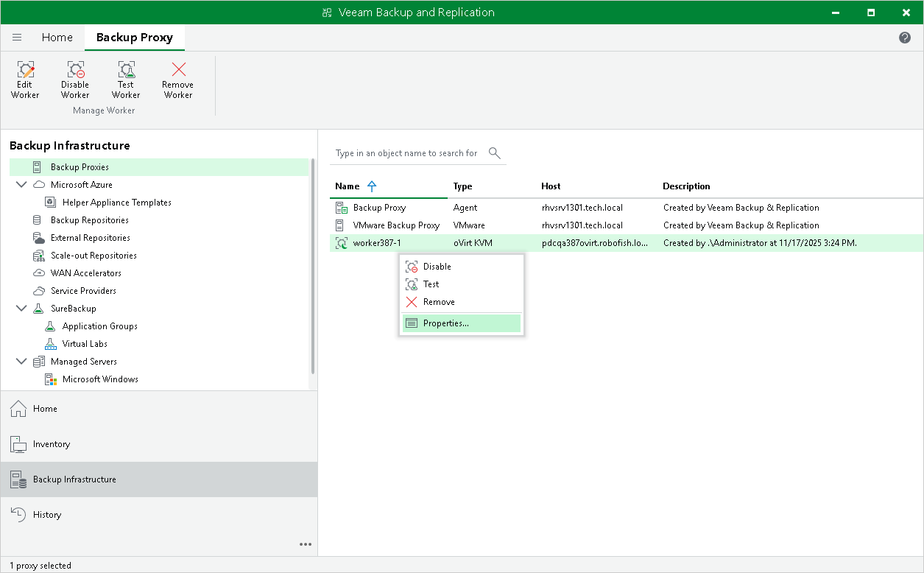Click the Application Groups flask icon
924x573 pixels.
pyautogui.click(x=50, y=326)
